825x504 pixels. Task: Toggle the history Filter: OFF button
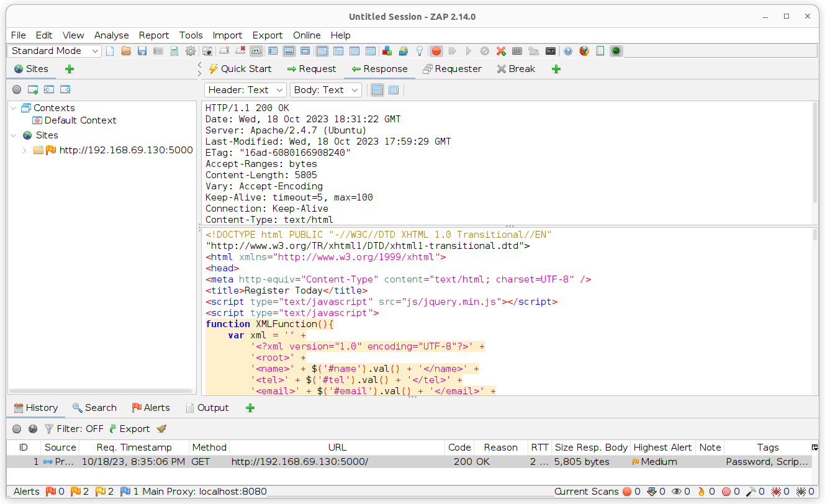pyautogui.click(x=74, y=428)
